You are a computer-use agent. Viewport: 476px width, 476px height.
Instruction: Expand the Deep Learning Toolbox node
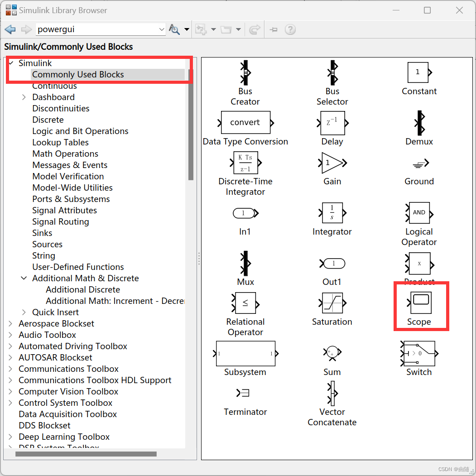(10, 437)
